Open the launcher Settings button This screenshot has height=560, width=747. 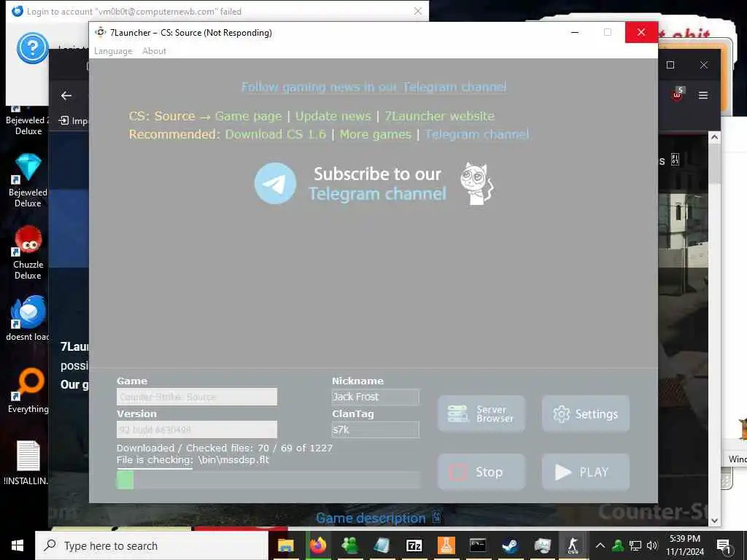point(586,414)
